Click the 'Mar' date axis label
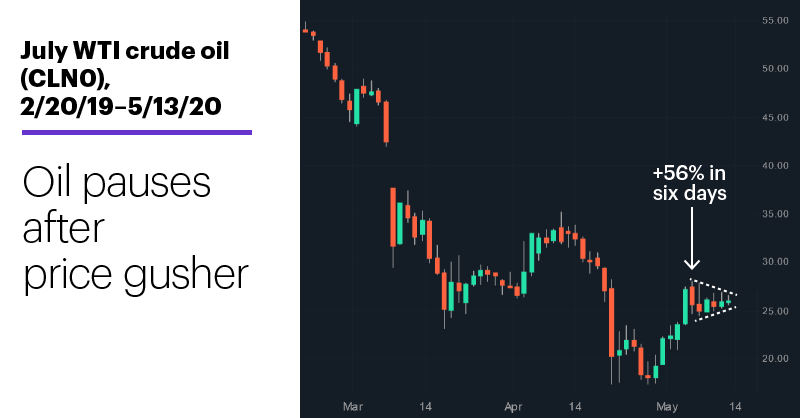800x418 pixels. point(353,407)
